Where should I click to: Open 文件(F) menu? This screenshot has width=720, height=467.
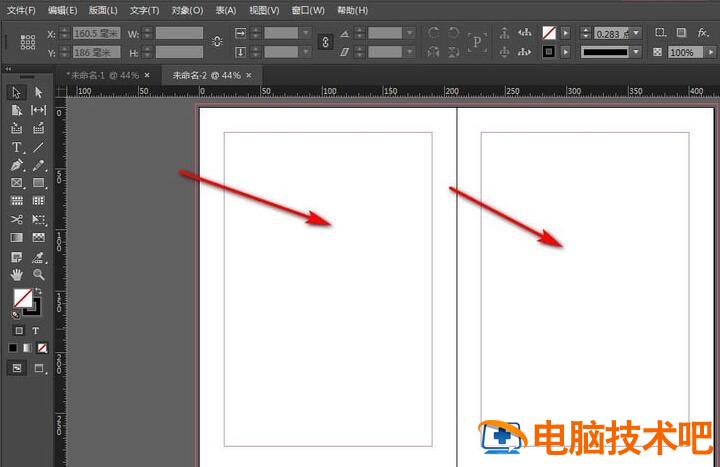21,10
